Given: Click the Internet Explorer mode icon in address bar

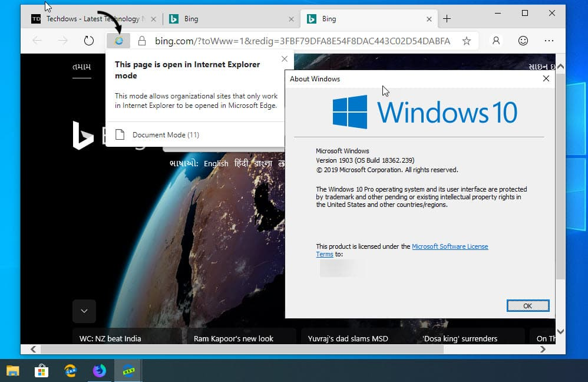Looking at the screenshot, I should [x=118, y=41].
